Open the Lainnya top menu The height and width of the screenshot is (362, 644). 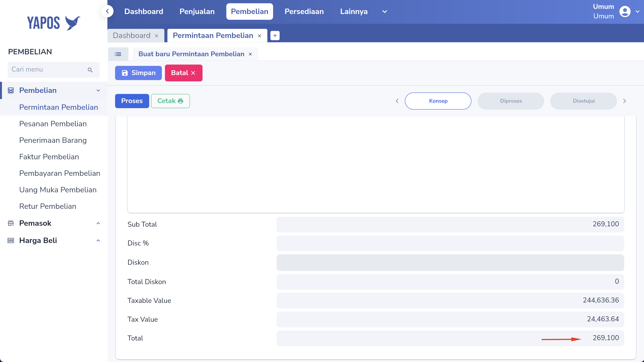(354, 12)
